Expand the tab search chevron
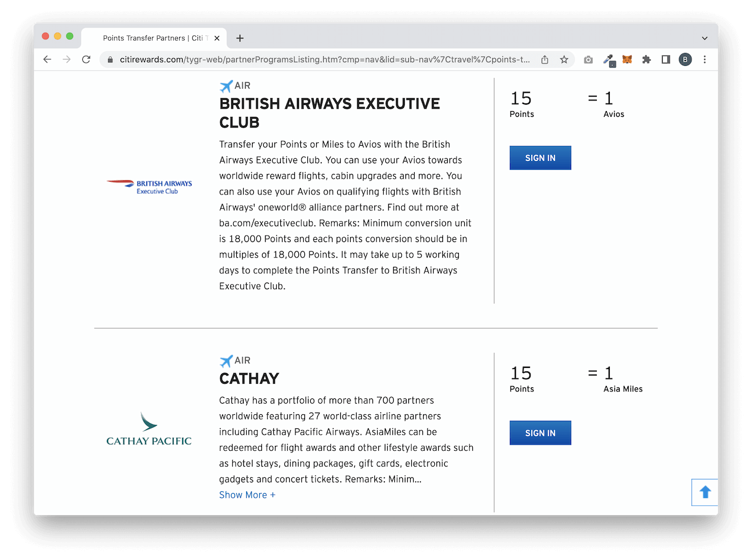Image resolution: width=752 pixels, height=560 pixels. (x=704, y=38)
